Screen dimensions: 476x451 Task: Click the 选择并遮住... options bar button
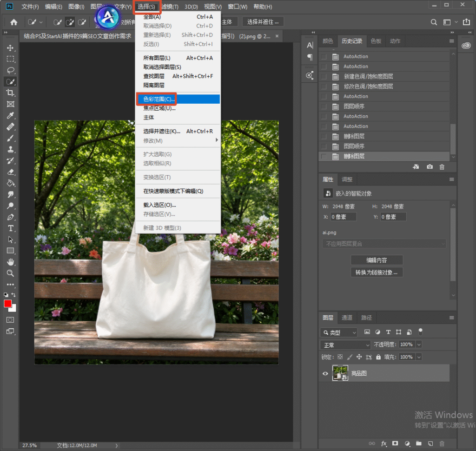click(x=263, y=22)
